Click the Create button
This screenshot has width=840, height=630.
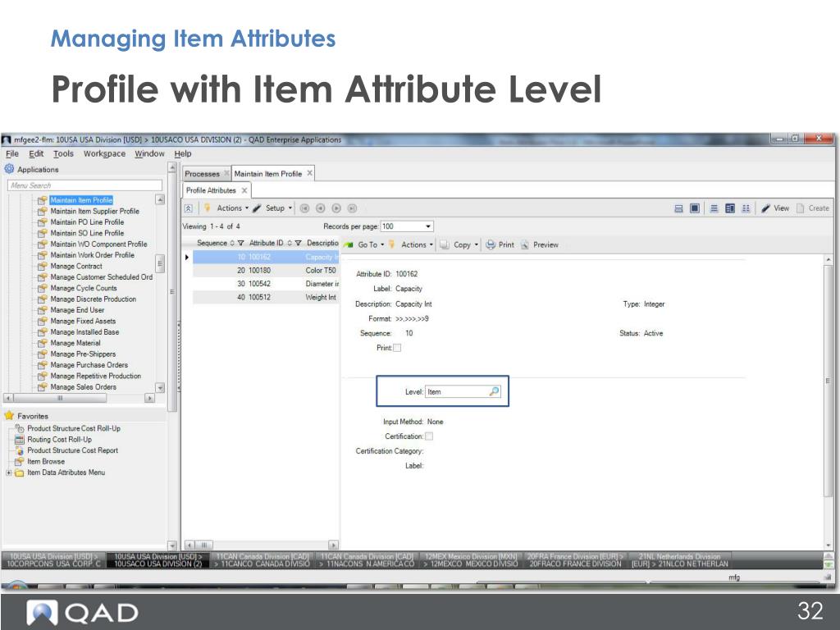[813, 208]
